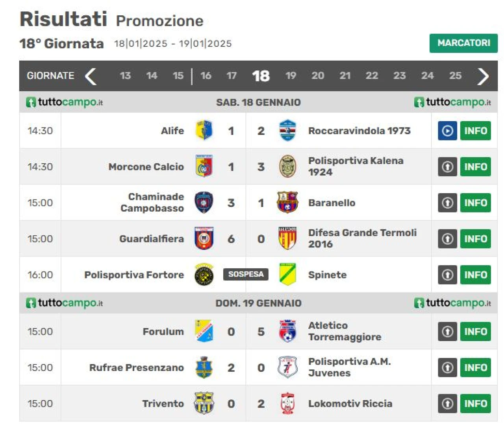Screen dimensions: 504x430
Task: Select the Lokomotiv Riccia badge icon
Action: (287, 403)
